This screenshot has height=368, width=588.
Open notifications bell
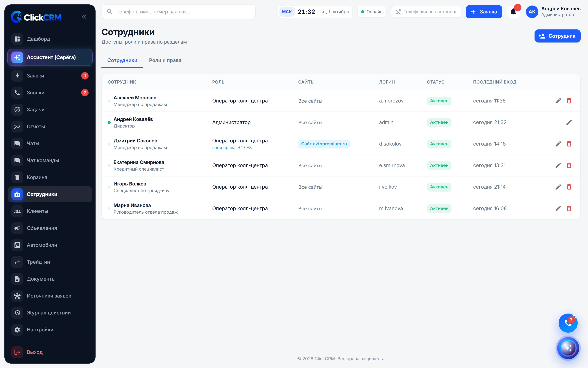click(513, 12)
